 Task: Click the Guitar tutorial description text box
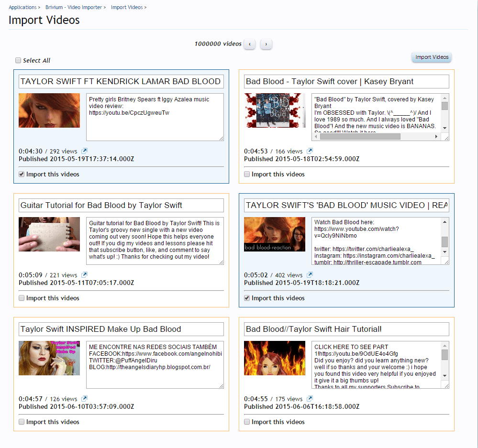click(155, 241)
